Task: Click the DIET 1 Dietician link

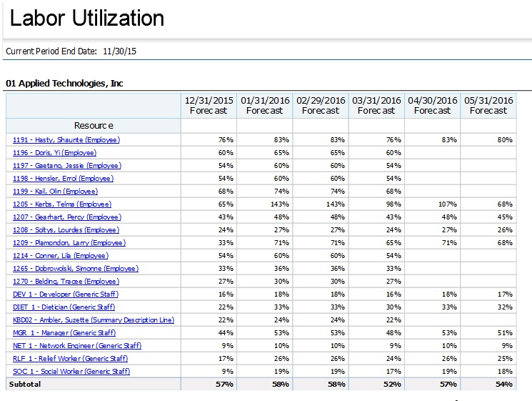Action: pyautogui.click(x=64, y=307)
